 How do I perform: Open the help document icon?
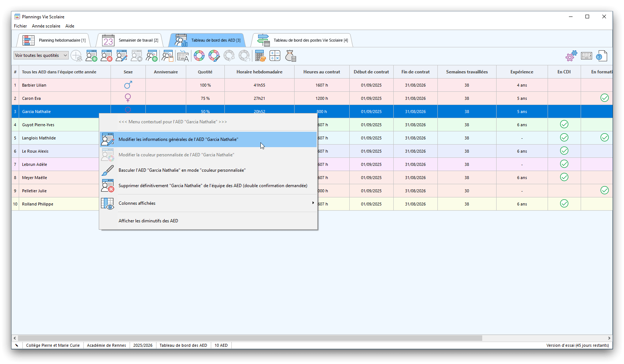pos(601,56)
